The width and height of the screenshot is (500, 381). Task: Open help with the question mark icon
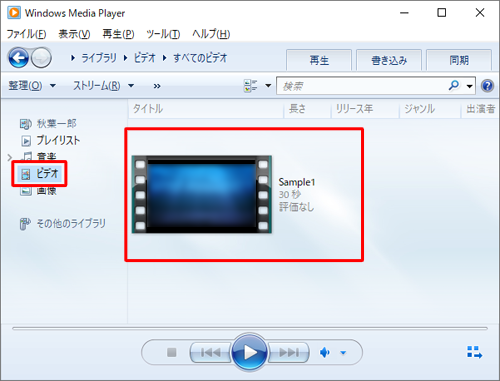point(487,86)
